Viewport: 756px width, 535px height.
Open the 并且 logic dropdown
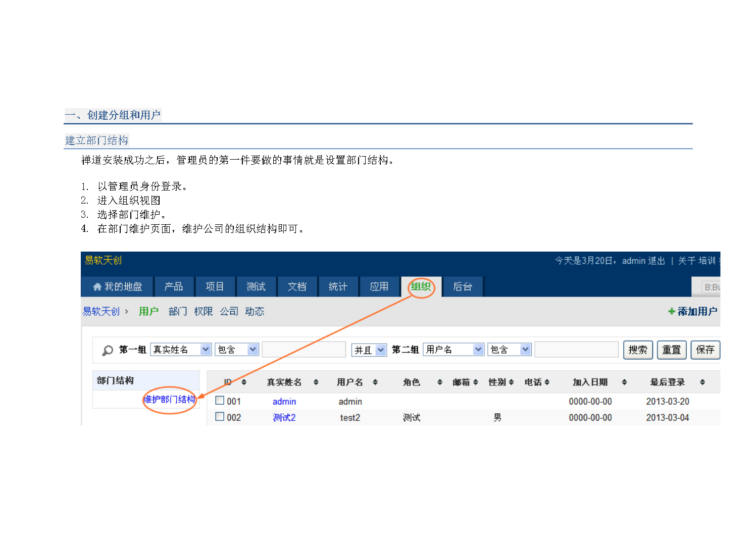pos(369,350)
